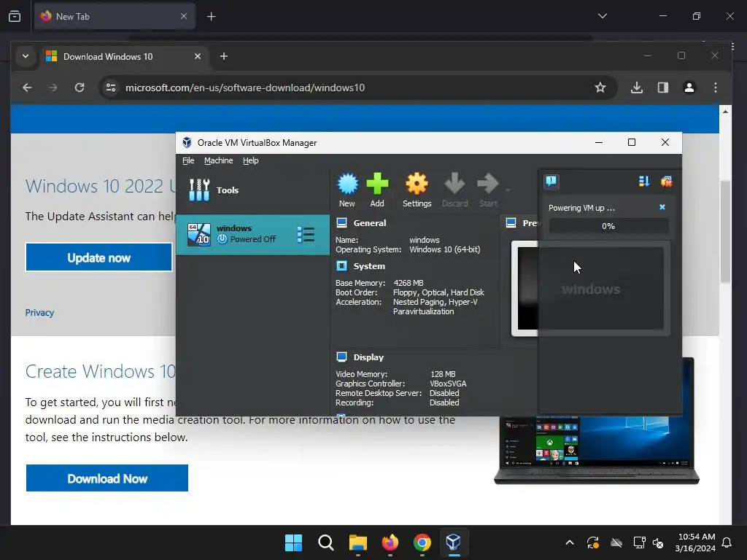Click the Download Now button

click(107, 478)
